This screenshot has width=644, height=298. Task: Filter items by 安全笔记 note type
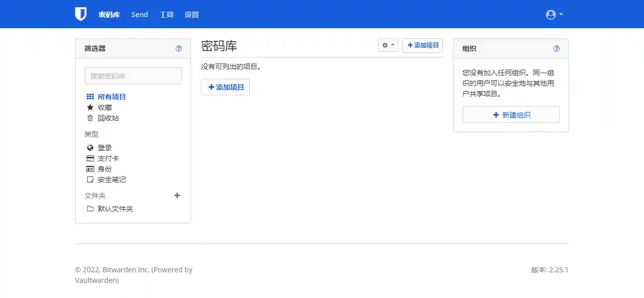tap(111, 180)
